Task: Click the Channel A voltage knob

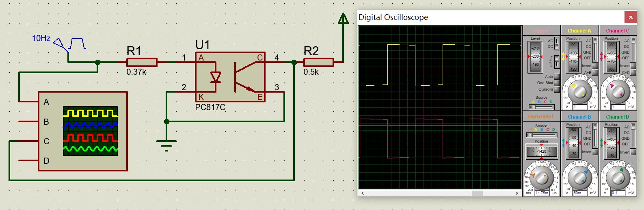Action: (579, 92)
